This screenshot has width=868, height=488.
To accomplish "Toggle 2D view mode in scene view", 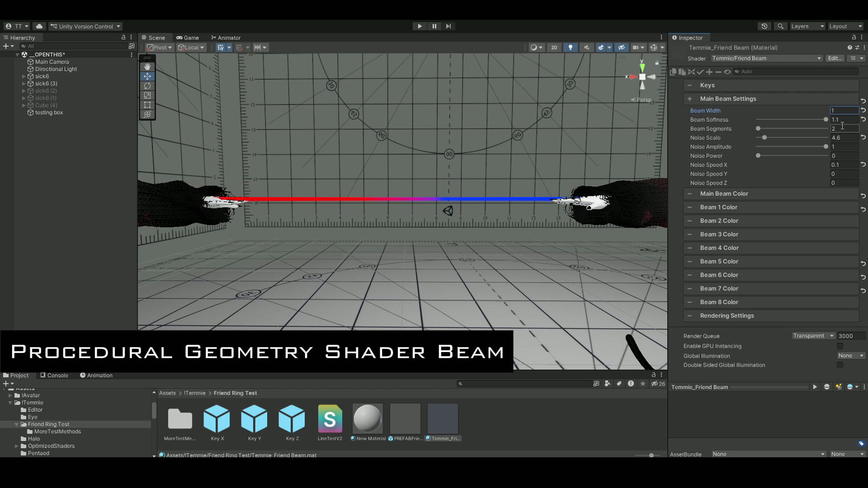I will [x=554, y=47].
